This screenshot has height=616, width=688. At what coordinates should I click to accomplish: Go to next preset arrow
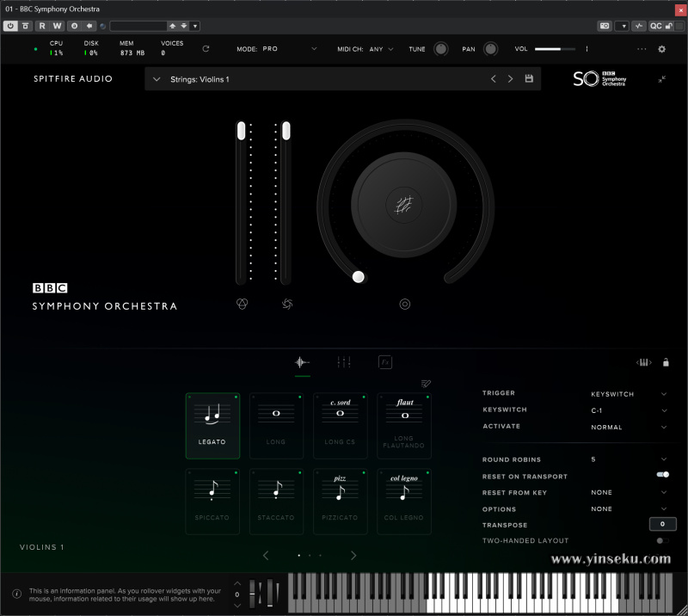[x=510, y=79]
